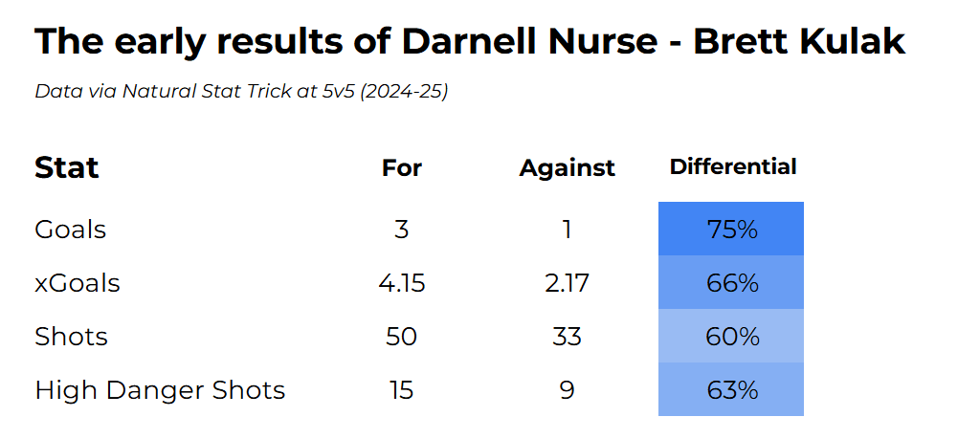Image resolution: width=980 pixels, height=439 pixels.
Task: Click the 75% Goals differential cell
Action: coord(732,230)
